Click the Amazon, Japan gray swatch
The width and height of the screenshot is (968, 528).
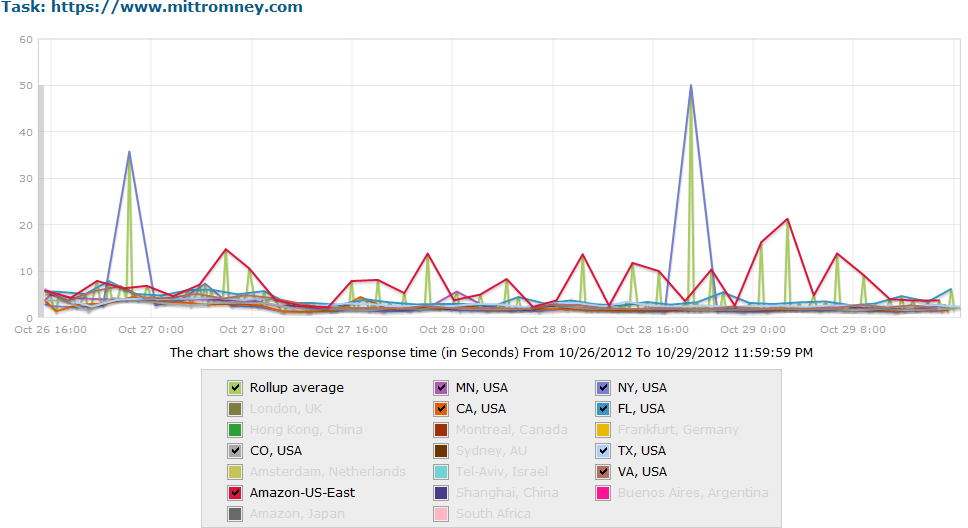(x=235, y=514)
